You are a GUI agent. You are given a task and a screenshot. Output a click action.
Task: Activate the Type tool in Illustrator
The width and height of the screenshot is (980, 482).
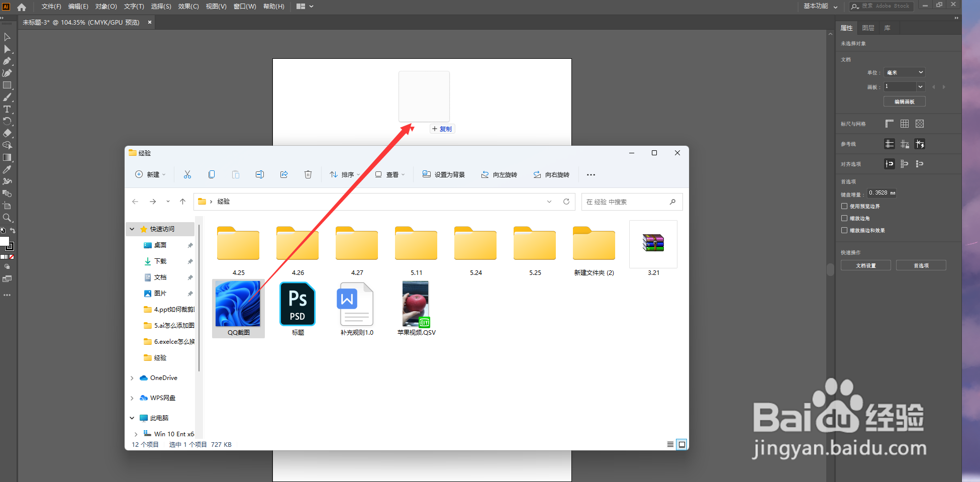pyautogui.click(x=7, y=109)
